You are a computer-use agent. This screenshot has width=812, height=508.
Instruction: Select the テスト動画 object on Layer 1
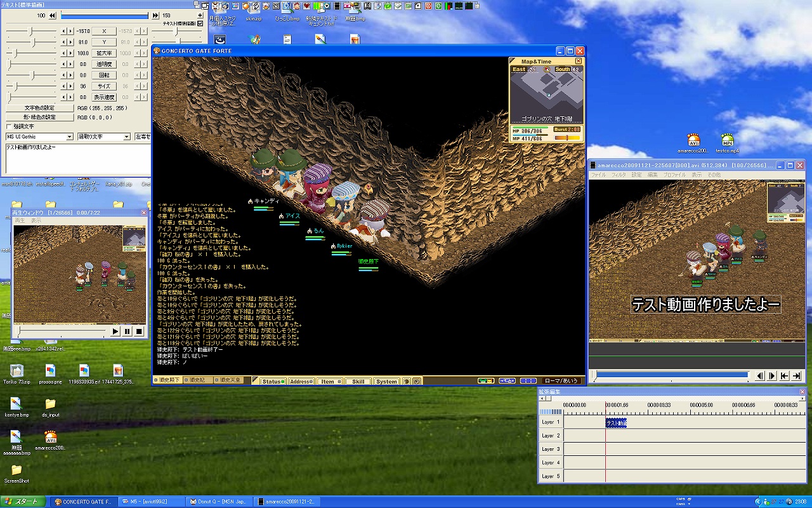pos(616,422)
